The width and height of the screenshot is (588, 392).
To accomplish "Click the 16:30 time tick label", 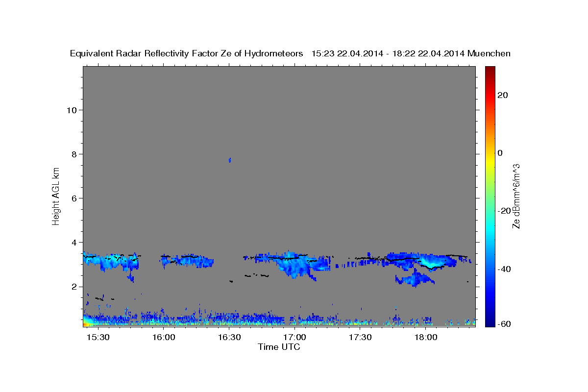I will 229,338.
